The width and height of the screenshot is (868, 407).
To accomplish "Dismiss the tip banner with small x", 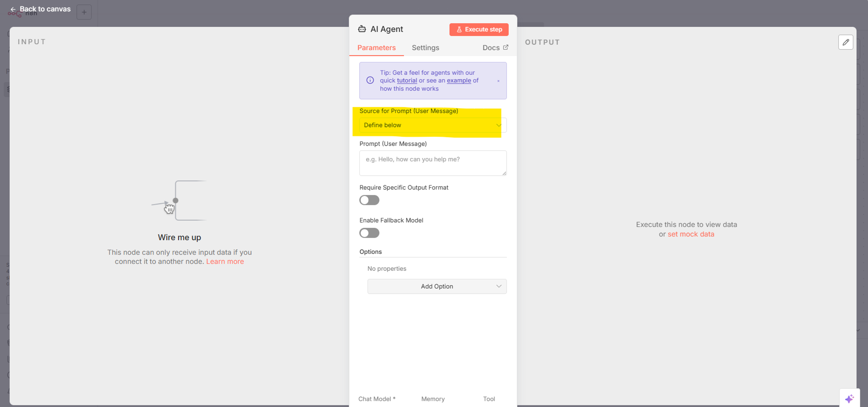I will [498, 81].
